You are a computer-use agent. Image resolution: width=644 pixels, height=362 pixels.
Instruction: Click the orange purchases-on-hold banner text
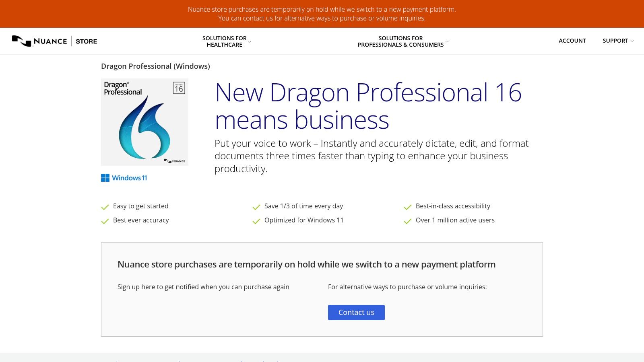pos(322,14)
